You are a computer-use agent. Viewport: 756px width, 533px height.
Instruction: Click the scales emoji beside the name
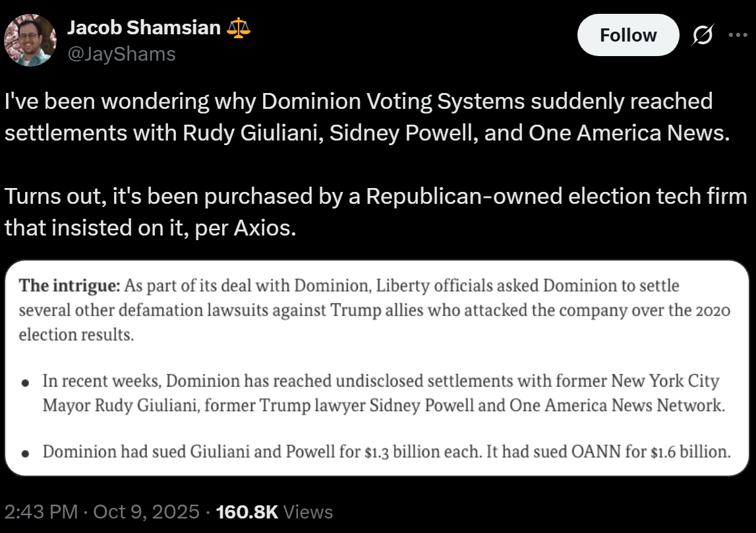pos(238,28)
